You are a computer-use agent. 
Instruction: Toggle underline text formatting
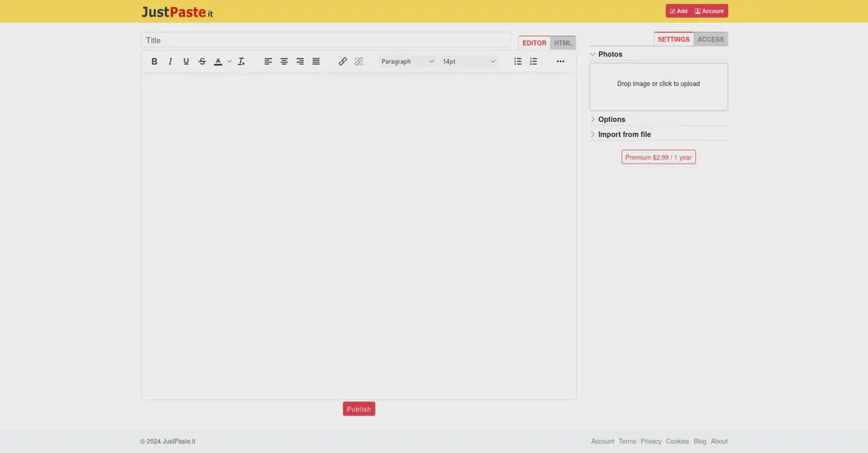[x=186, y=61]
